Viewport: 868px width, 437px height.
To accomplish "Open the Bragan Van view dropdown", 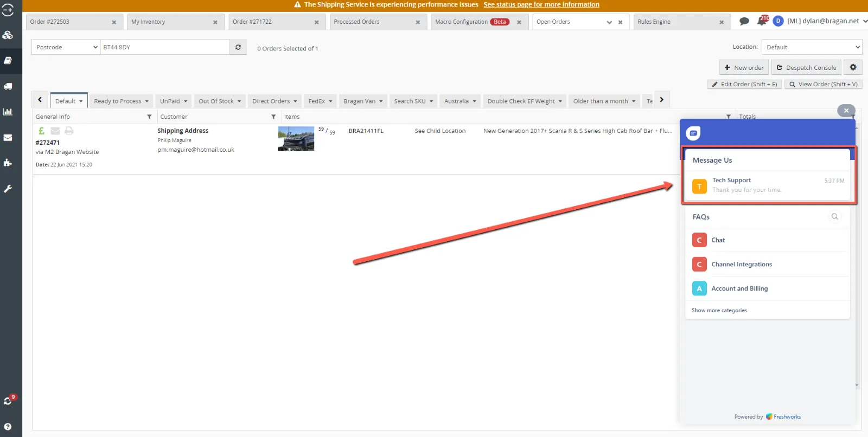I will tap(381, 101).
